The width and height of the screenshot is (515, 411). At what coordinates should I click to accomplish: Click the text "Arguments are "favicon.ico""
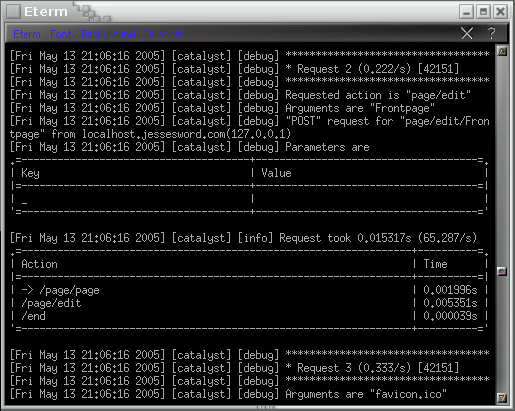[x=366, y=394]
